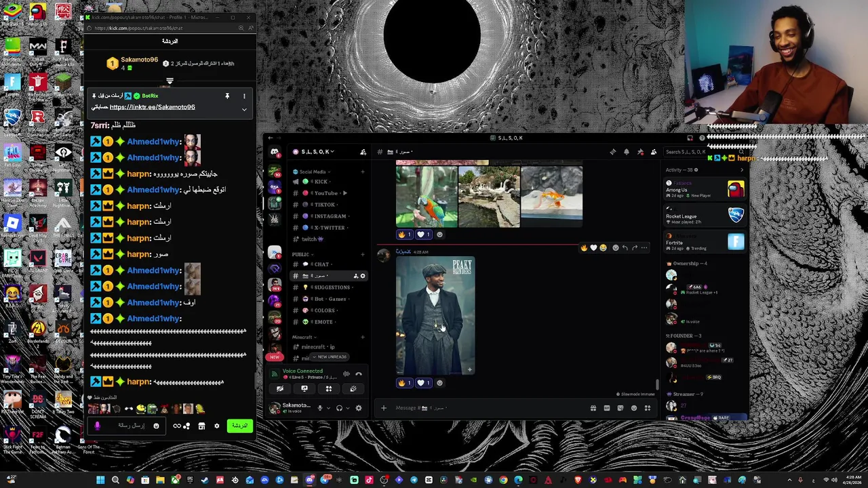Open the YouTube channel in Discord

click(x=330, y=193)
